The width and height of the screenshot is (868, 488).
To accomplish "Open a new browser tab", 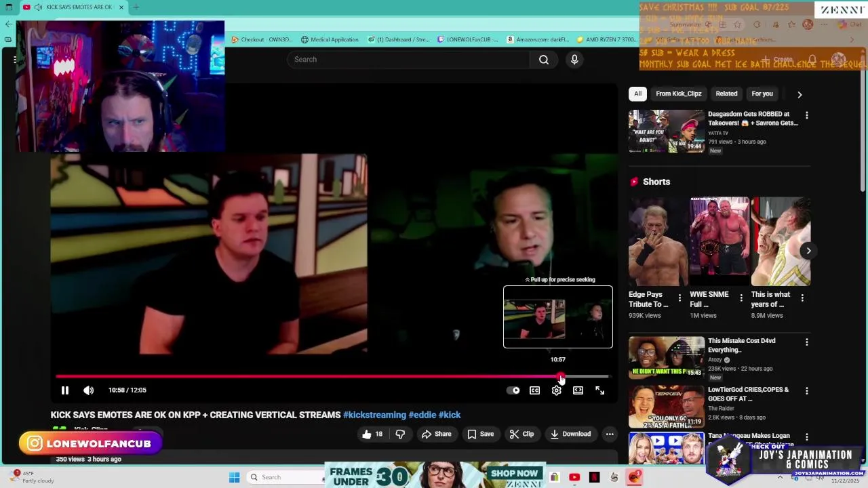I will tap(136, 7).
